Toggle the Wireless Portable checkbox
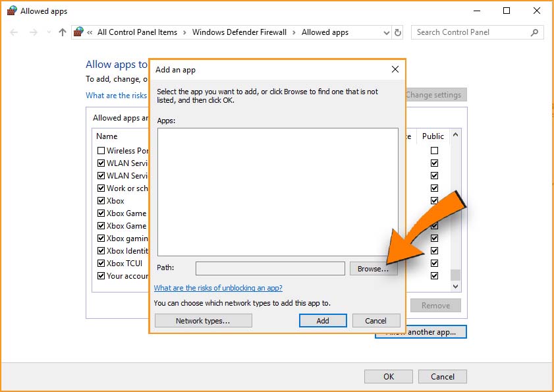The width and height of the screenshot is (554, 392). [x=101, y=151]
